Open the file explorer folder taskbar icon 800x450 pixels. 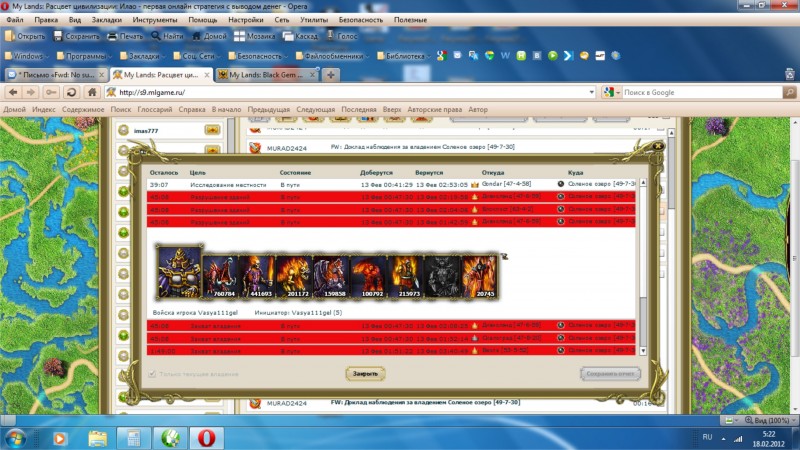click(97, 438)
